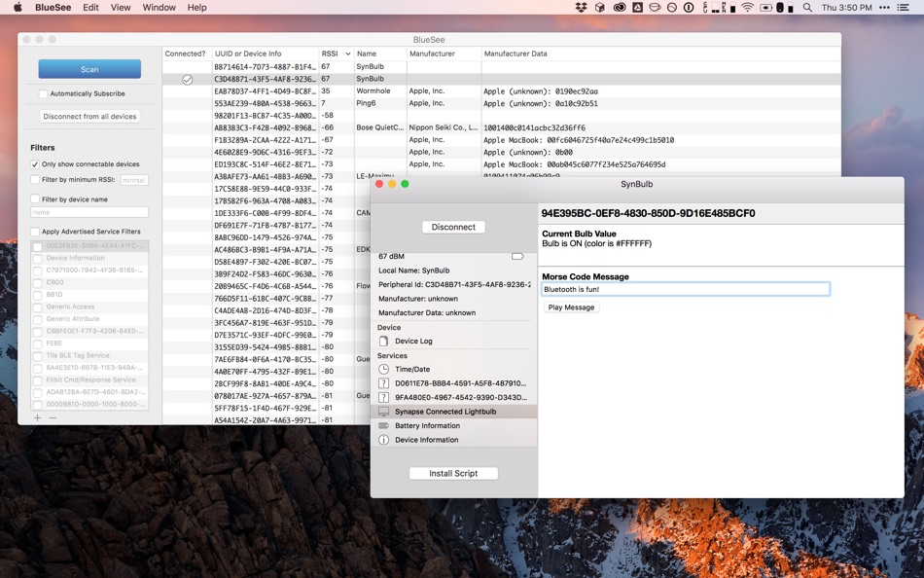Select device row BB714614-7D73-4887-B1F4
Viewport: 924px width, 578px height.
pos(502,66)
